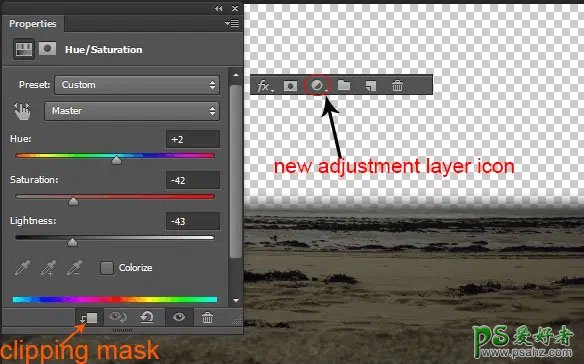This screenshot has height=364, width=584.
Task: Create a new layer icon
Action: (371, 86)
